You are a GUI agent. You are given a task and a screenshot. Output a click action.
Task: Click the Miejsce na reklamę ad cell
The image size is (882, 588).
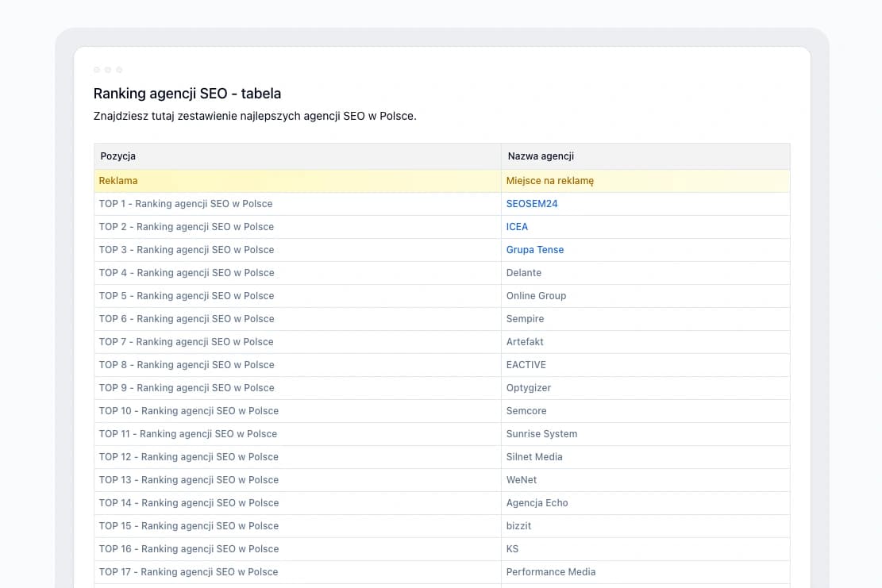pyautogui.click(x=550, y=181)
